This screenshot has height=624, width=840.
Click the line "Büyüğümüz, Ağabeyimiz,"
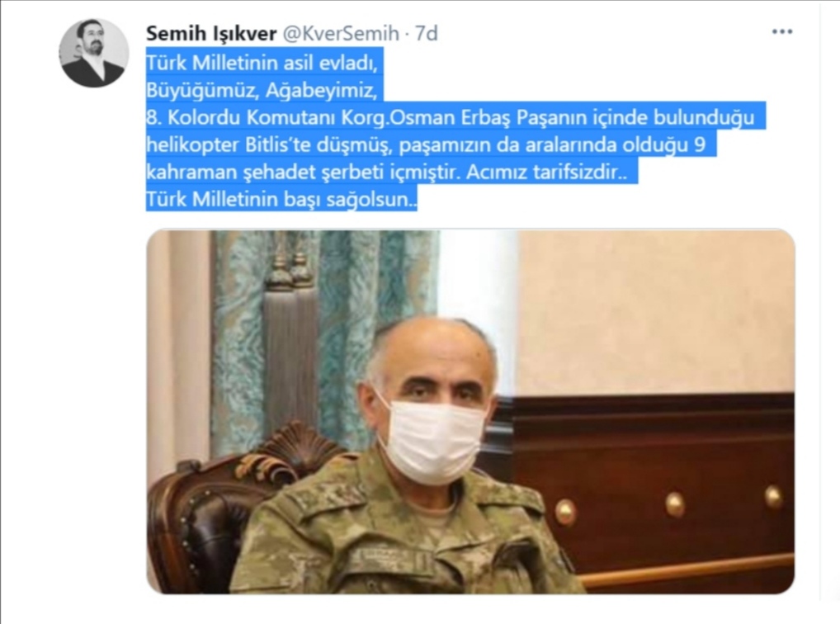coord(262,91)
